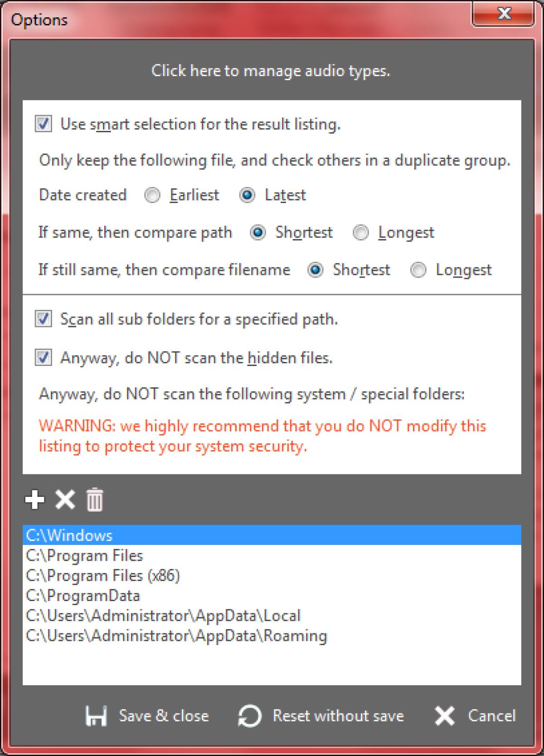Select Earliest for Date created

coord(152,195)
